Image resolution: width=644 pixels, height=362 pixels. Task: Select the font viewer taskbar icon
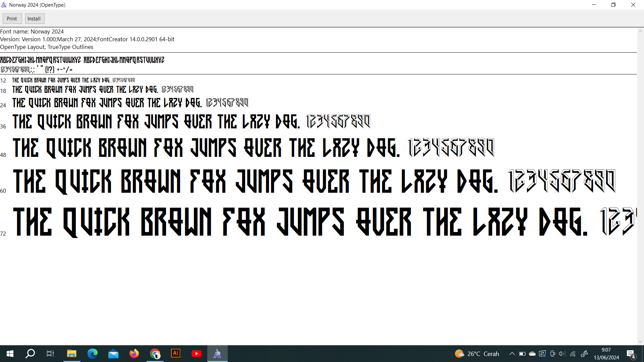tap(217, 354)
